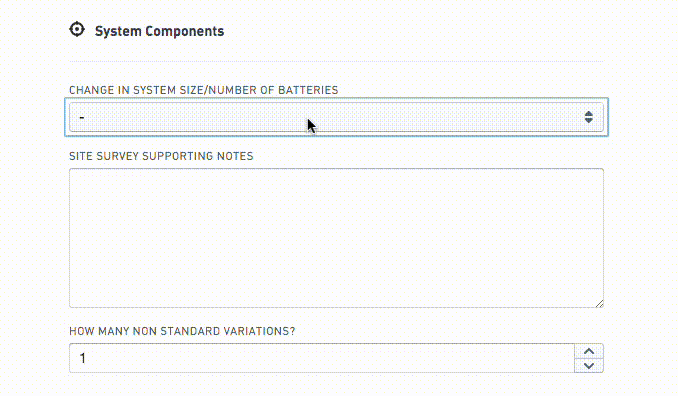
Task: Increase the non standard variations count
Action: pos(589,351)
